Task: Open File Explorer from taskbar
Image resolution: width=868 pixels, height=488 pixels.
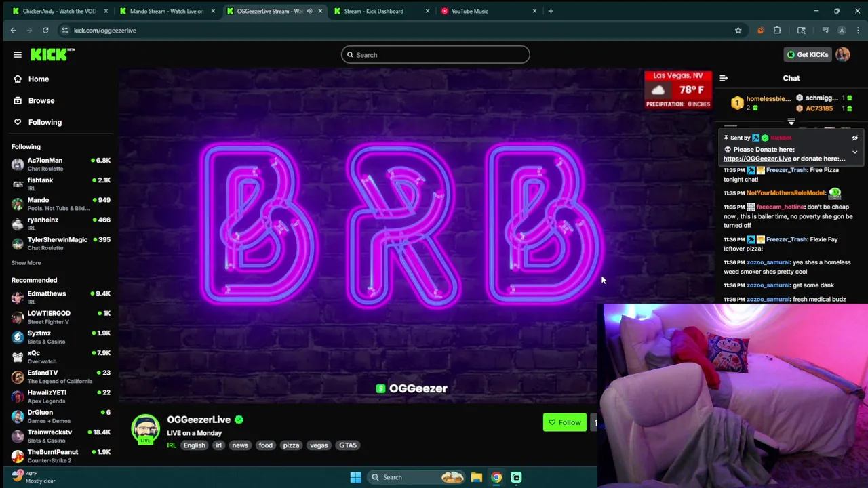Action: [477, 477]
